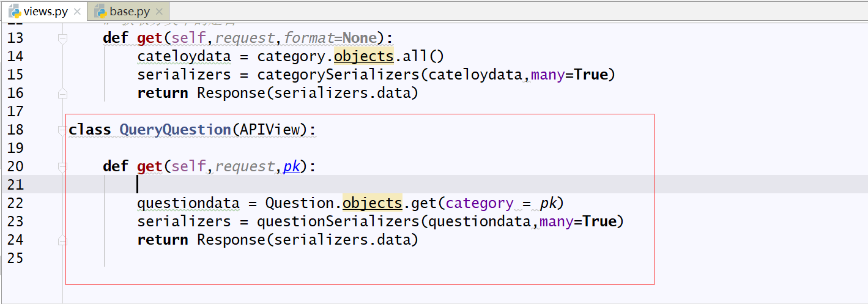Screen dimensions: 868x304
Task: Click line number 18 in the gutter
Action: (x=15, y=130)
